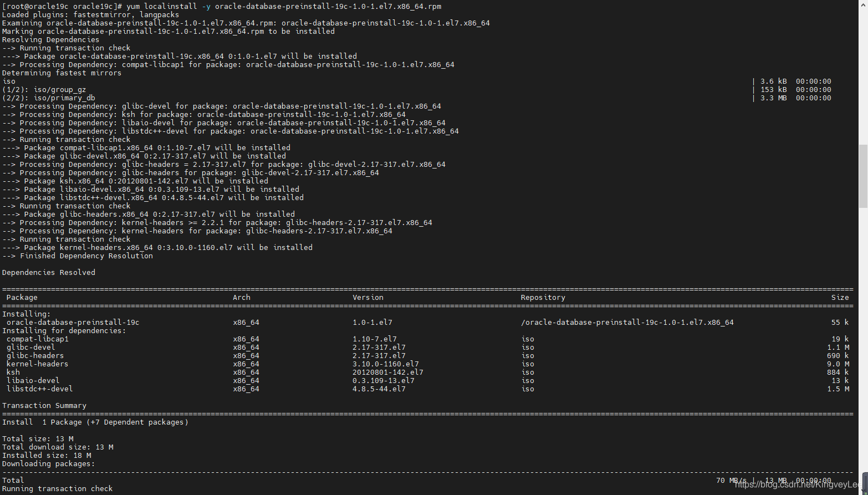Image resolution: width=868 pixels, height=495 pixels.
Task: Click the 'Package' column header
Action: [22, 297]
